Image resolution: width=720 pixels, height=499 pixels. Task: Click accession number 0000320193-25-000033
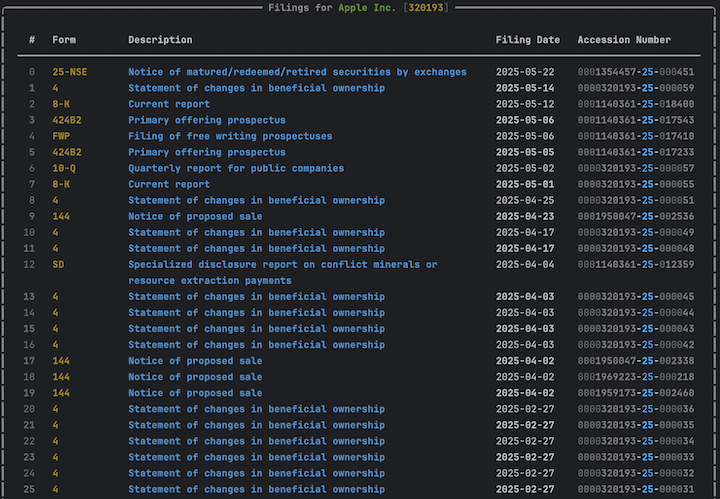pos(636,458)
